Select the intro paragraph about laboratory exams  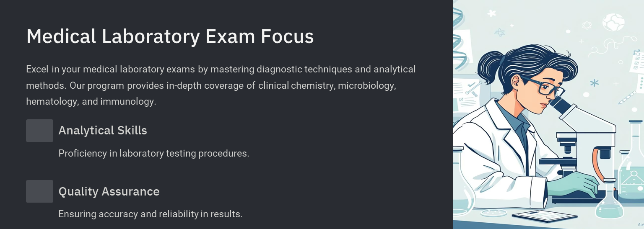221,85
